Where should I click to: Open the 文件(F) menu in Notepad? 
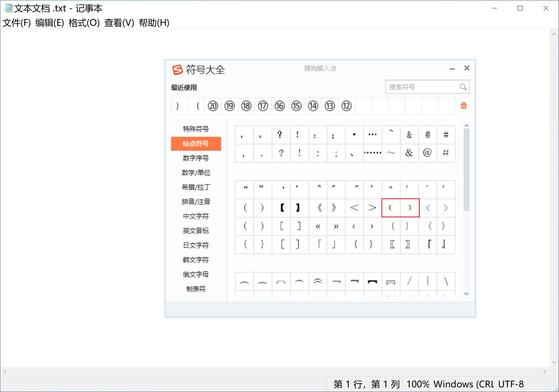17,23
